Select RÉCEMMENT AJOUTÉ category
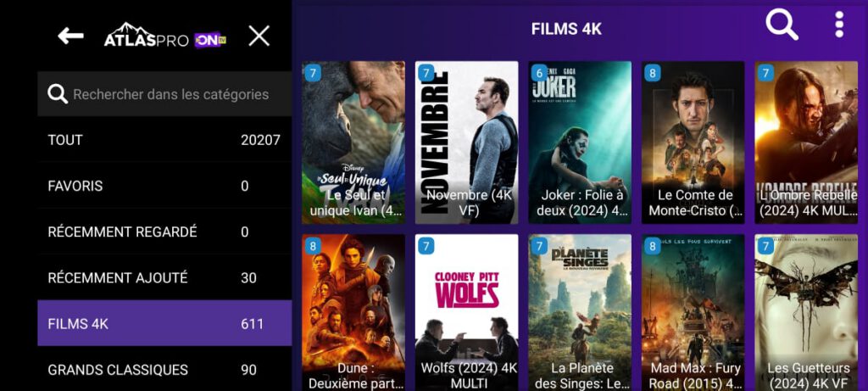 [x=164, y=277]
